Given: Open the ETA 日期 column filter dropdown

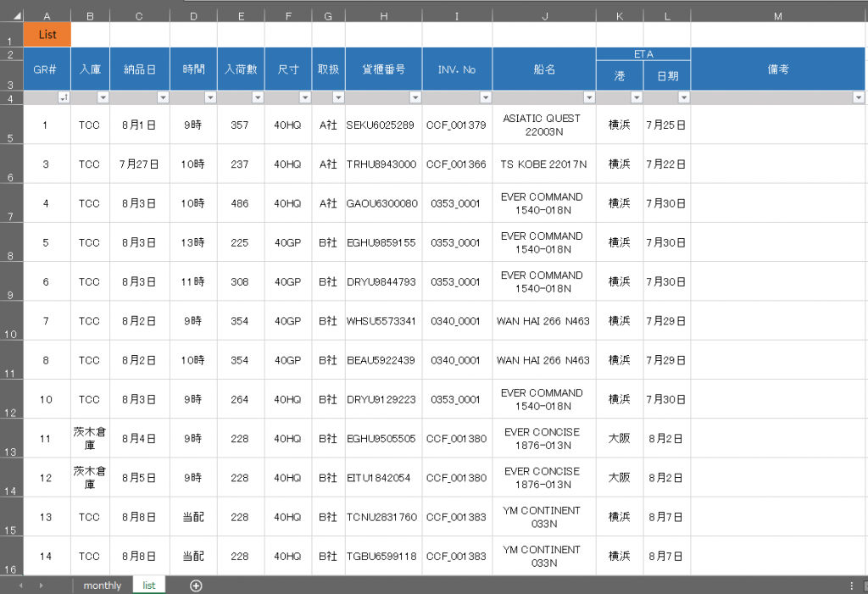Looking at the screenshot, I should click(x=684, y=97).
